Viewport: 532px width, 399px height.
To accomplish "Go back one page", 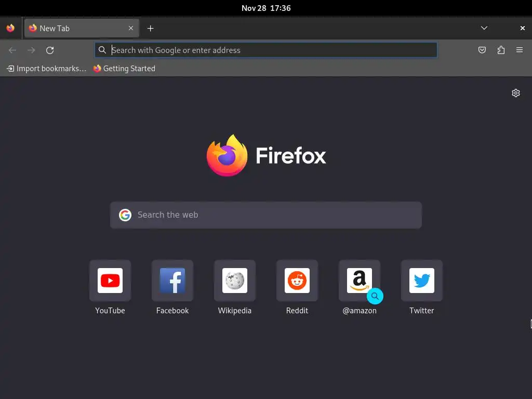I will click(12, 50).
